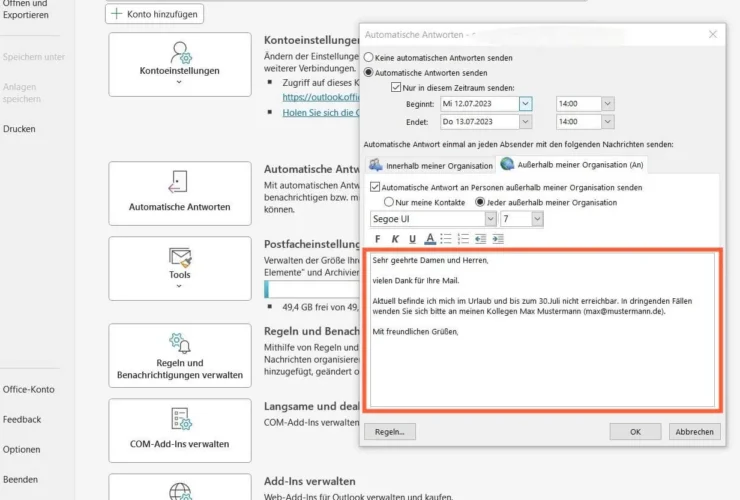The height and width of the screenshot is (500, 740).
Task: Select 'Keine automatischen Antworten senden' option
Action: click(x=369, y=58)
